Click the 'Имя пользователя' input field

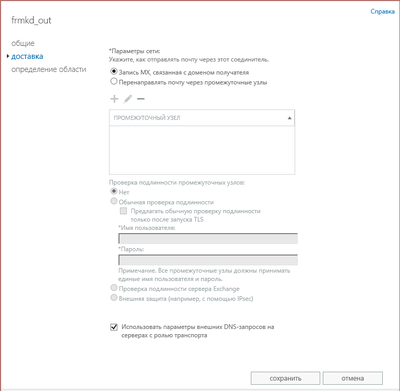(208, 239)
